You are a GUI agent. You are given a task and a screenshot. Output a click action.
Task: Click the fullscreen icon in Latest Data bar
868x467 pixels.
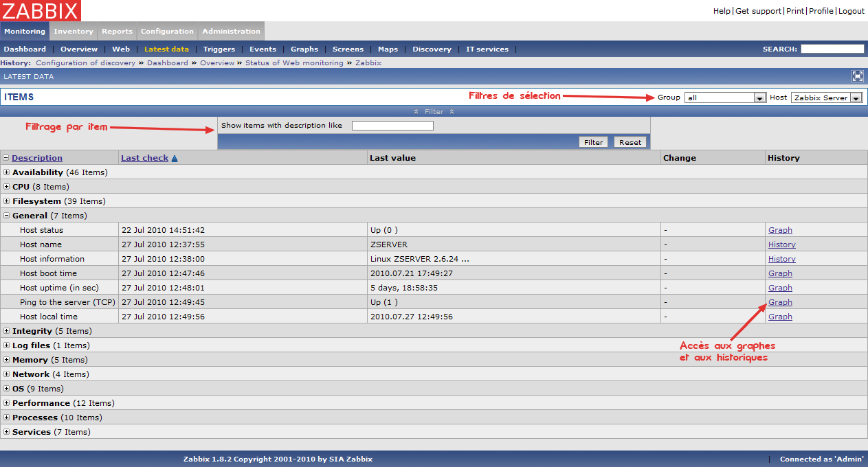click(x=857, y=76)
